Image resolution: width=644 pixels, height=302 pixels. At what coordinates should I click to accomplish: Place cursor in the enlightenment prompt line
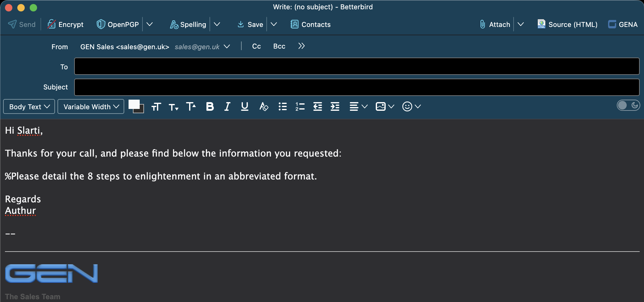[161, 176]
